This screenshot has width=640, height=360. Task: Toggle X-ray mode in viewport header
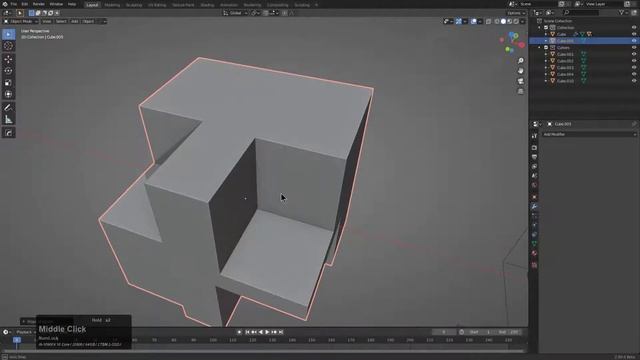(488, 21)
